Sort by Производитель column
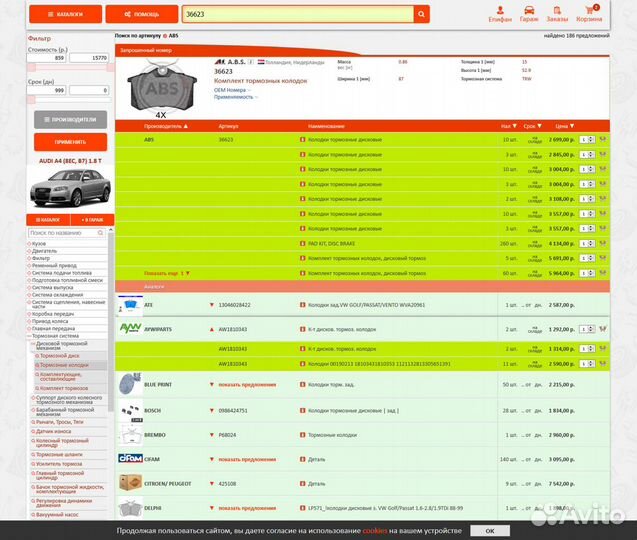This screenshot has width=637, height=540. pos(166,126)
